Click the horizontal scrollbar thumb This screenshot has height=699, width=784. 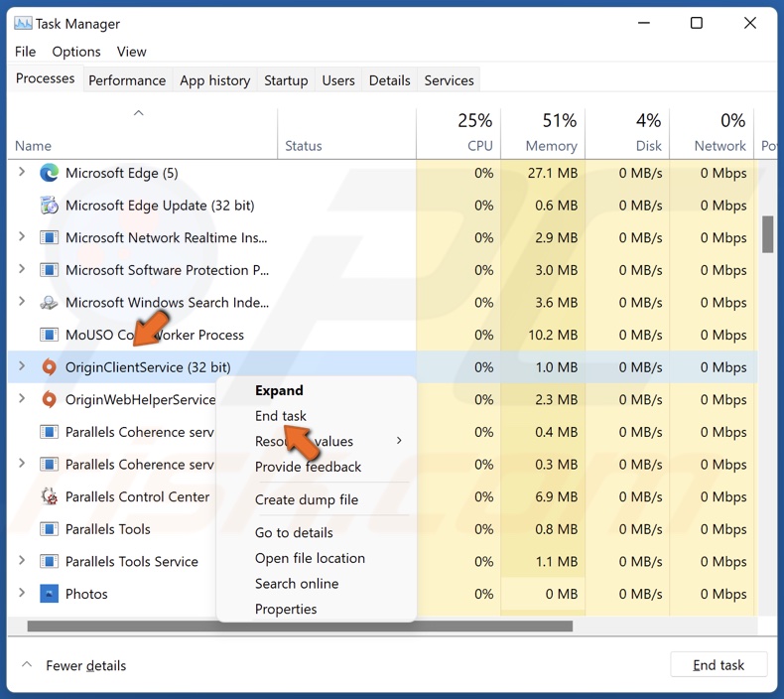click(x=300, y=626)
